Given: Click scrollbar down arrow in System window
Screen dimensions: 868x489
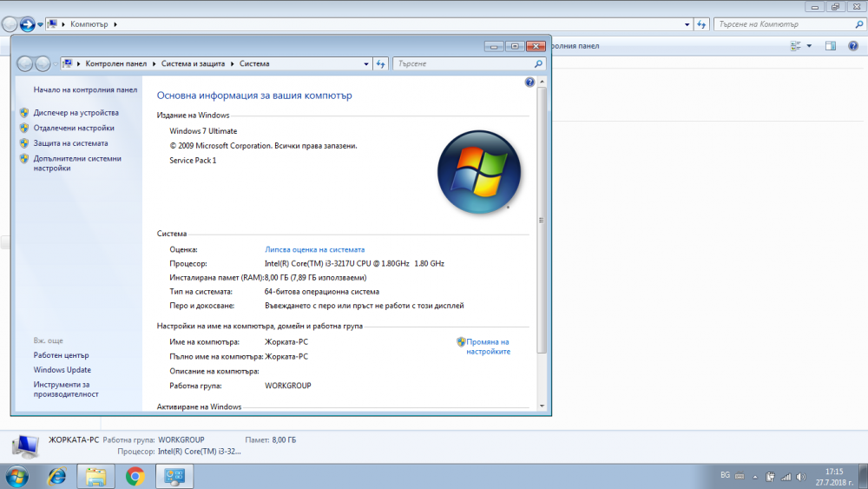Looking at the screenshot, I should [x=542, y=406].
